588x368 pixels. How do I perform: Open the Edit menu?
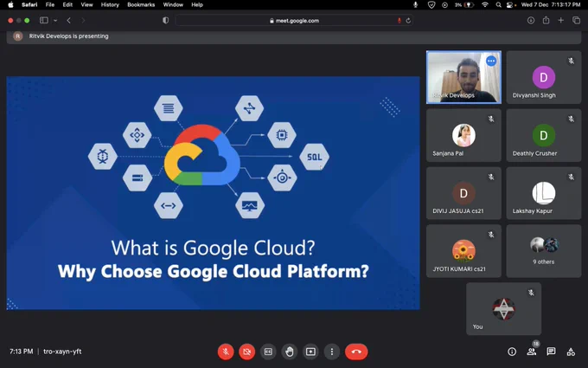(x=67, y=5)
